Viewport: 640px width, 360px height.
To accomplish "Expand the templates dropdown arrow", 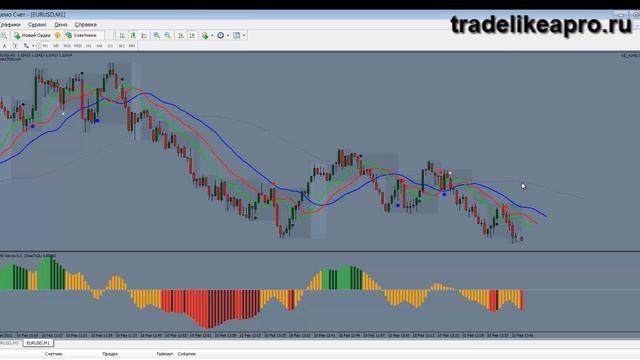I will [244, 36].
